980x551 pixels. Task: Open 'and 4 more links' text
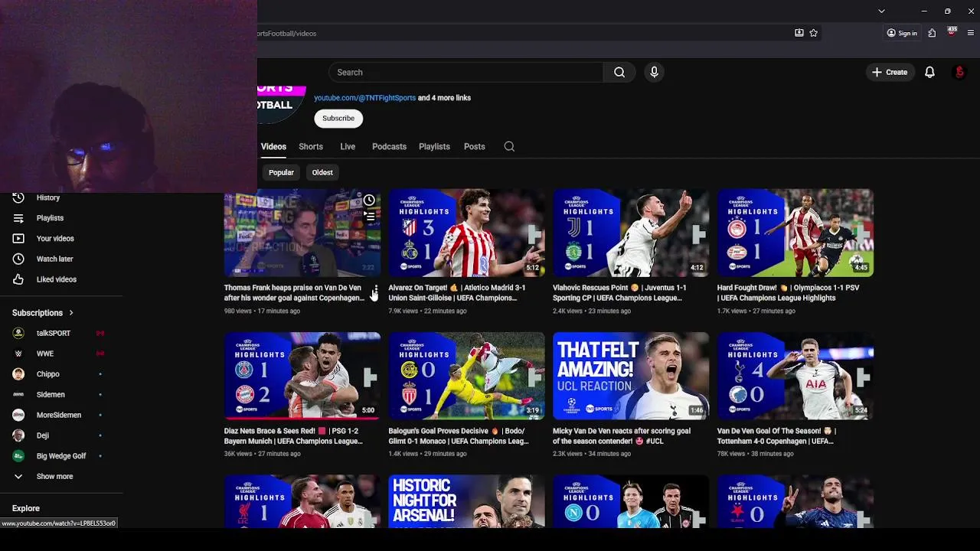(x=444, y=98)
